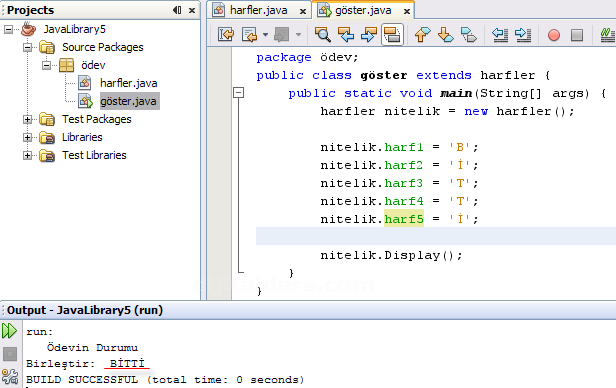Click the ödev package icon
Screen dimensions: 616x388
click(66, 65)
